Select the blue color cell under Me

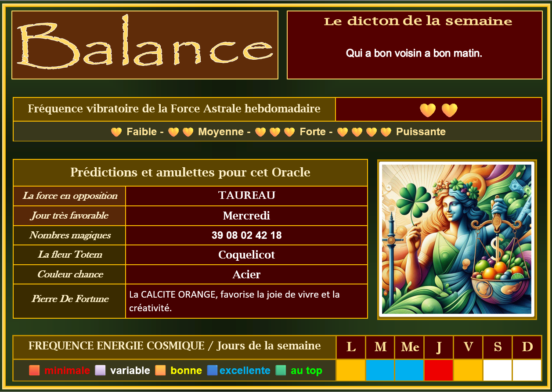point(409,370)
